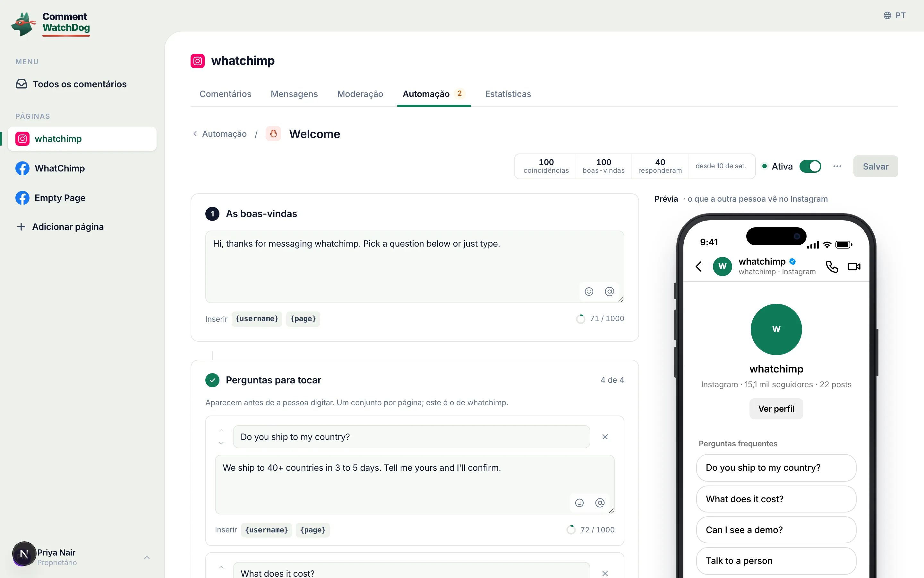Click the small W avatar in preview header
This screenshot has width=924, height=578.
[723, 267]
